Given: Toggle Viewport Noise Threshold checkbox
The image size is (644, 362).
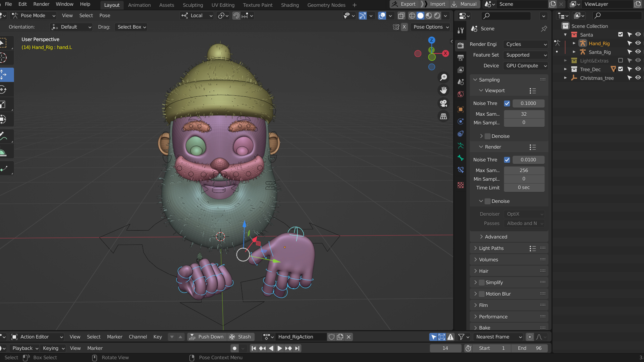Looking at the screenshot, I should pos(507,103).
